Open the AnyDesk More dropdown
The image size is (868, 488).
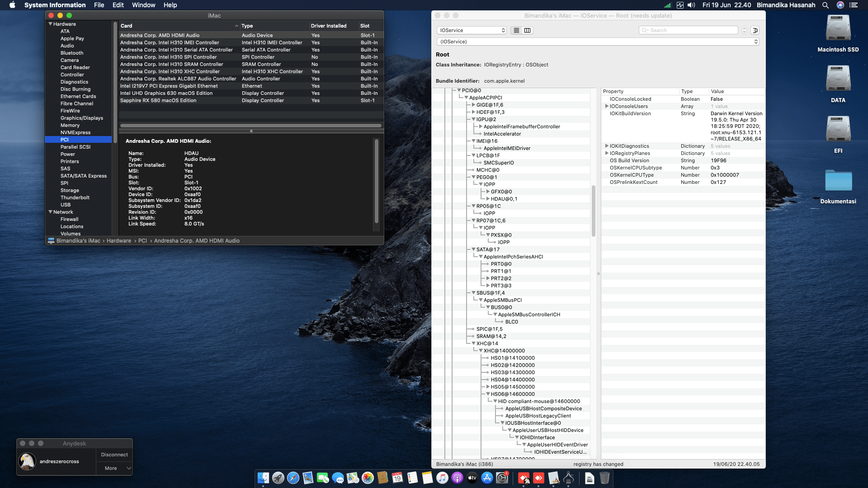pos(114,468)
